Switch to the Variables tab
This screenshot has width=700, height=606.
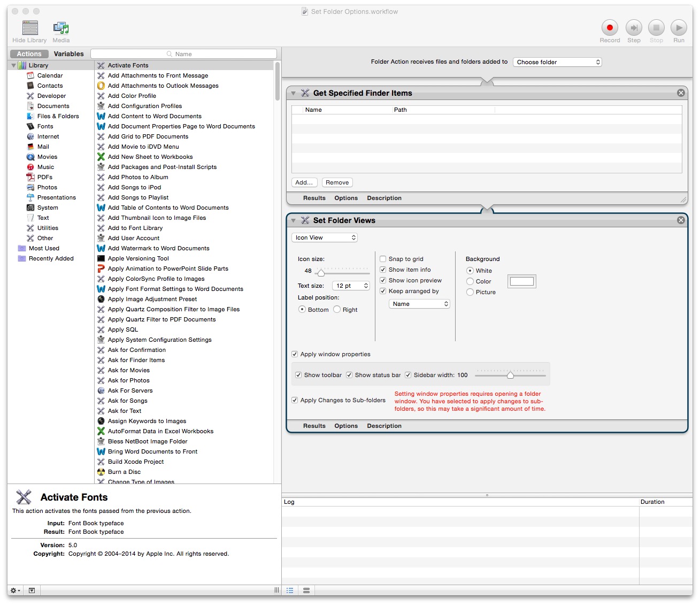click(x=69, y=54)
